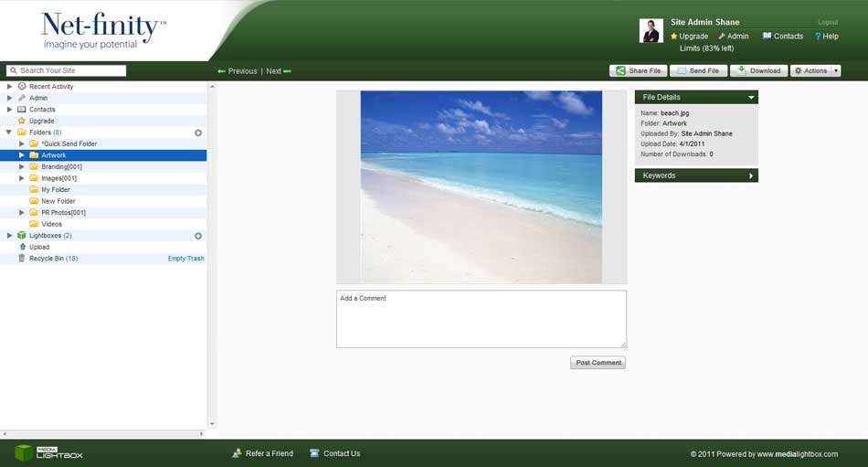This screenshot has height=467, width=868.
Task: Click the plus icon beside Lightboxes
Action: point(198,236)
